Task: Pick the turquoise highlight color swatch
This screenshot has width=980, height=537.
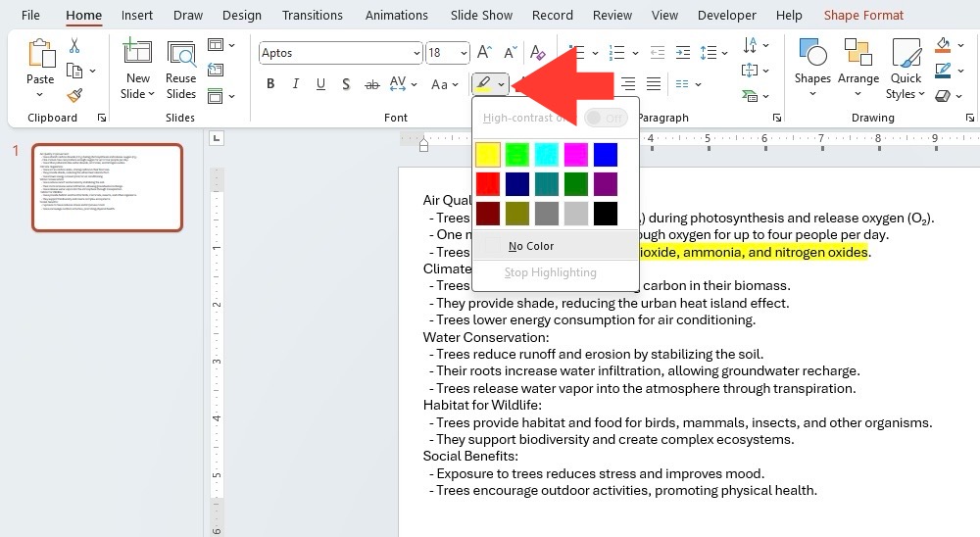Action: [546, 155]
